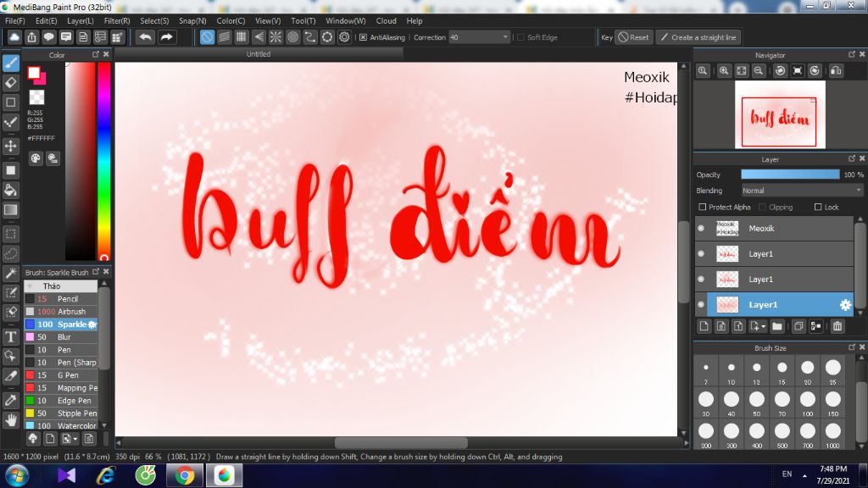Open the File menu

click(x=15, y=20)
